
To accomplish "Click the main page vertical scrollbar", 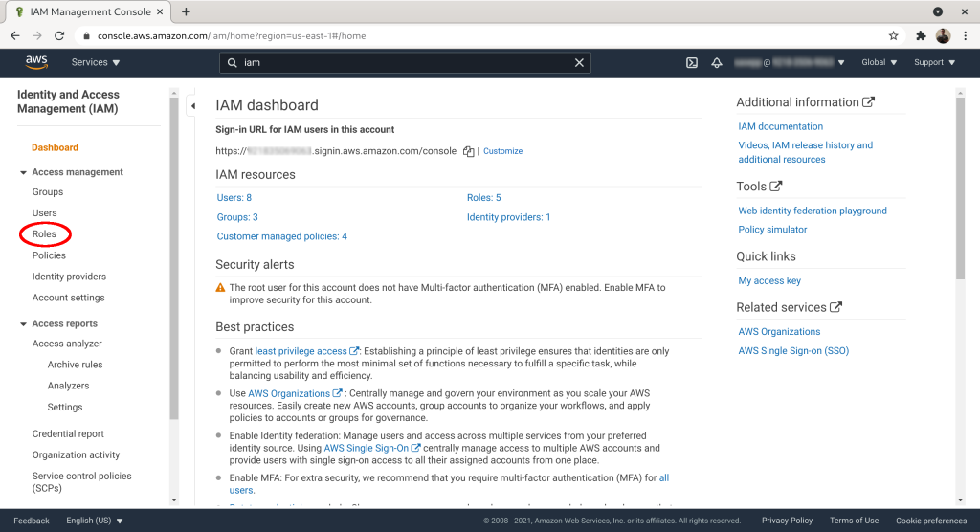I will point(960,188).
